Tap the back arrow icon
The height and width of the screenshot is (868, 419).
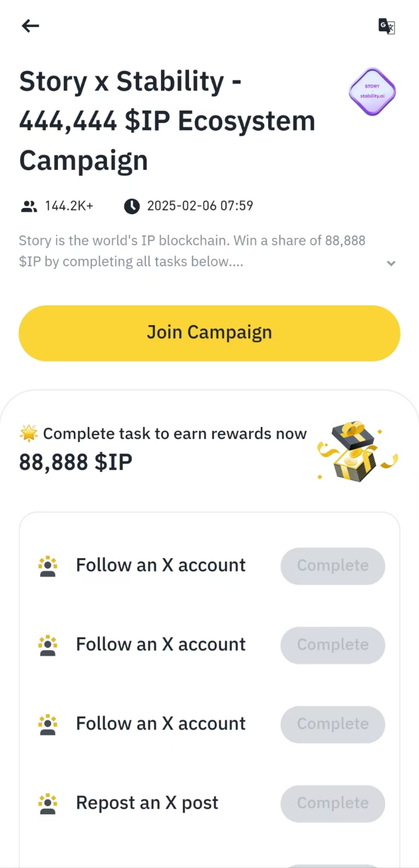click(30, 26)
